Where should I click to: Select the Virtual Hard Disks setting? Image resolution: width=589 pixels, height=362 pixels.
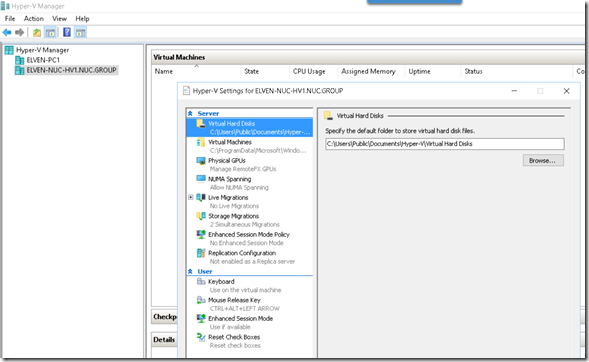(x=249, y=128)
